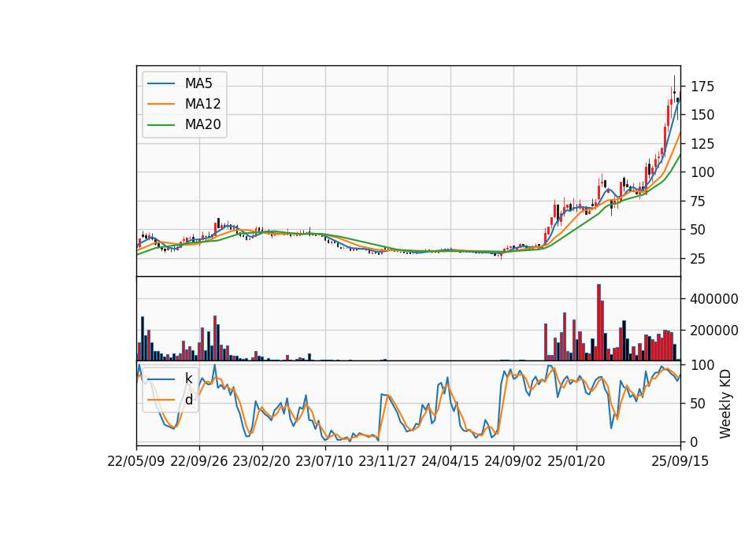The width and height of the screenshot is (756, 543).
Task: Click the 23/02/20 date label
Action: [x=261, y=461]
